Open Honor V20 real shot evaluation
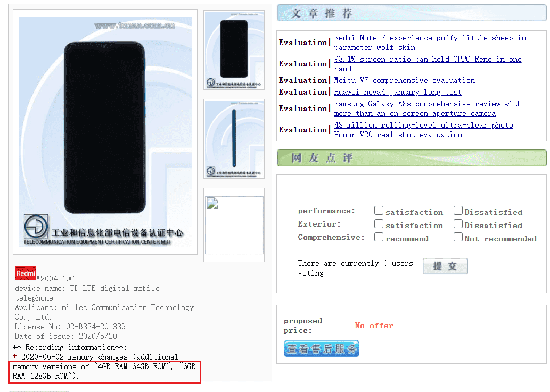The image size is (550, 392). 423,130
